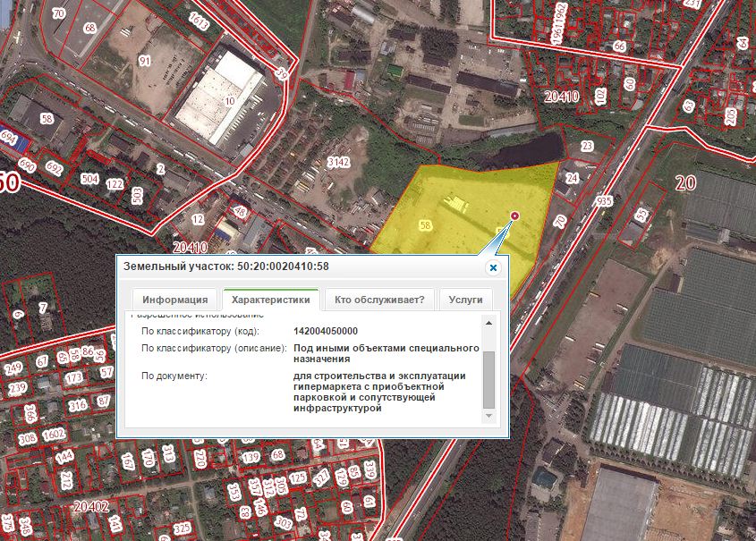Image resolution: width=756 pixels, height=541 pixels.
Task: Click parcel label 316 on the map
Action: (x=78, y=406)
